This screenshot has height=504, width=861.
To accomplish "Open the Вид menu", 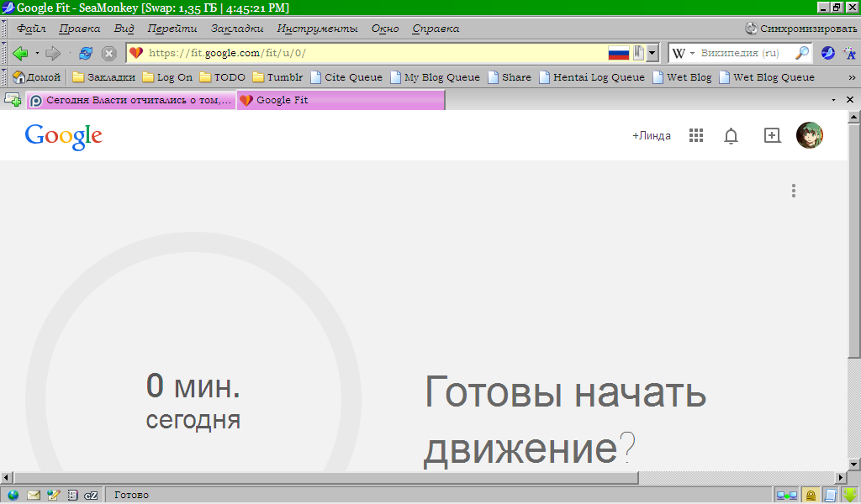I will pos(124,29).
